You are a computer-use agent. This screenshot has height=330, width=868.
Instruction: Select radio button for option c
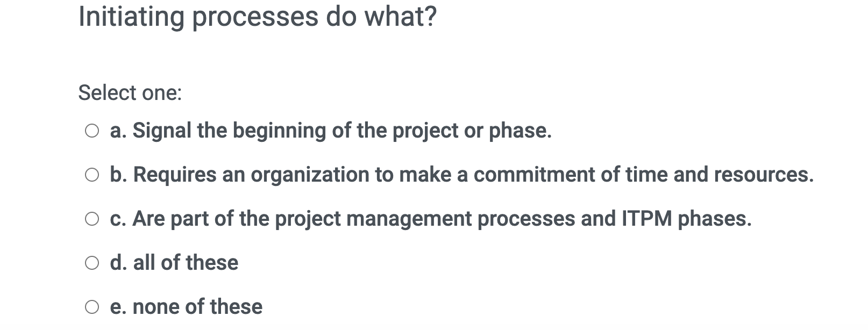point(93,218)
